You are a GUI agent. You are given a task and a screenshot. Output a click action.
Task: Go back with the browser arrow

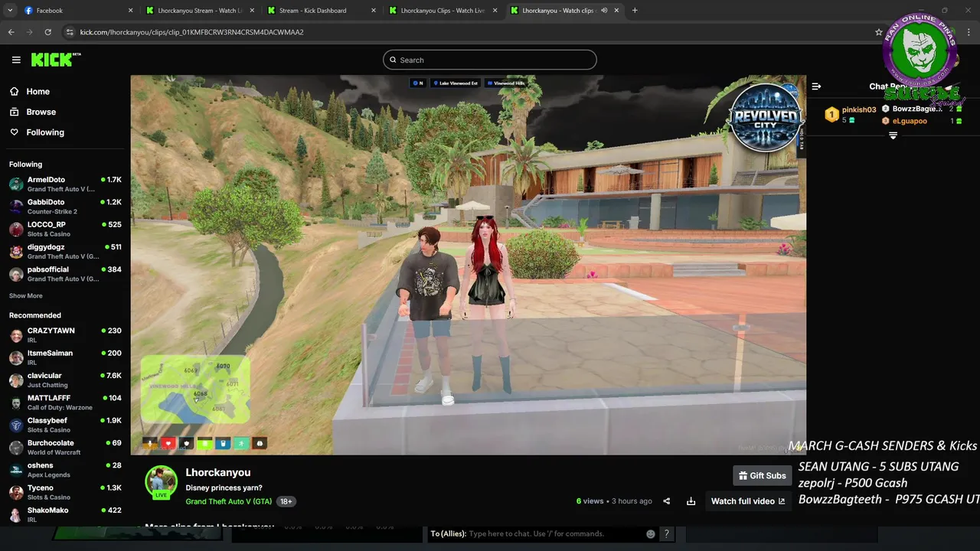(x=11, y=32)
